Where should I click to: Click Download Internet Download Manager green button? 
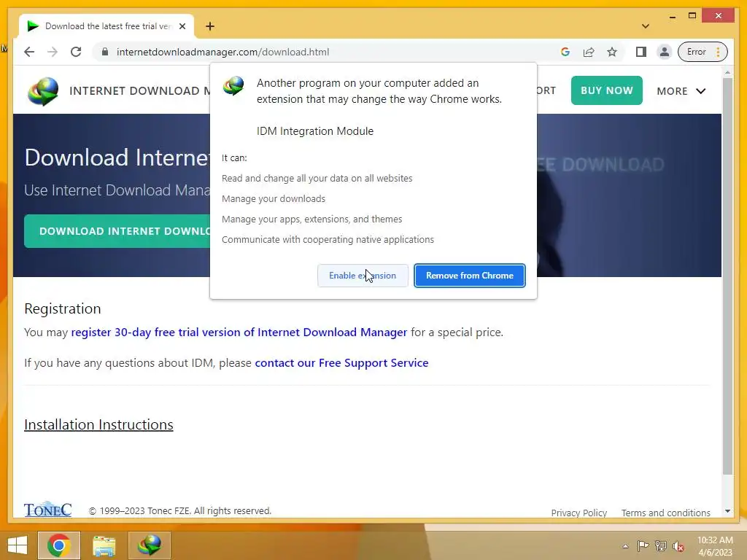pos(117,231)
